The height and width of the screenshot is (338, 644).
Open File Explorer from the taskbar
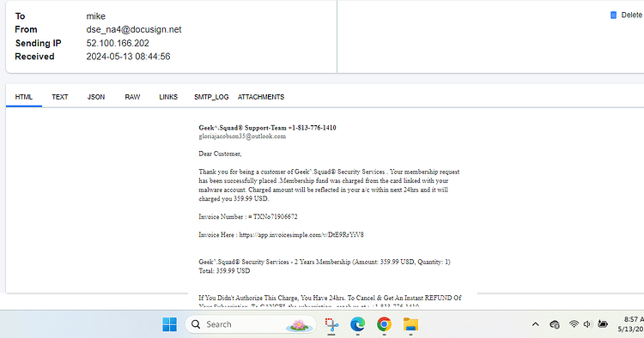pyautogui.click(x=410, y=324)
